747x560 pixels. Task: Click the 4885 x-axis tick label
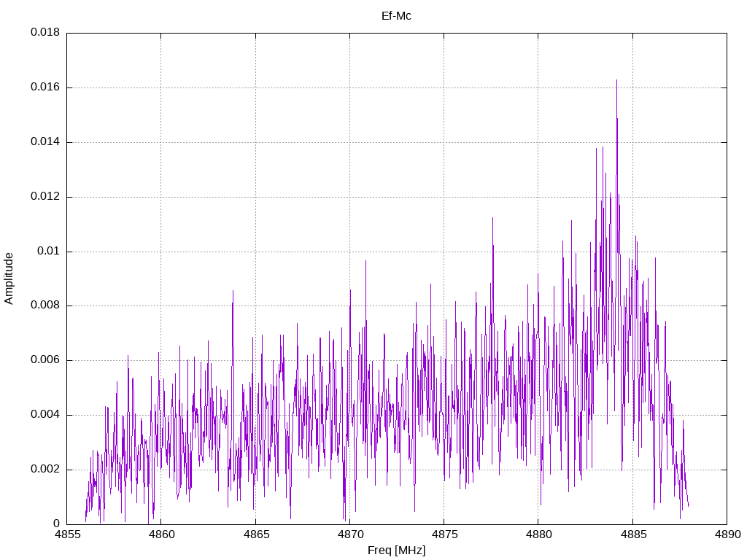pyautogui.click(x=632, y=534)
